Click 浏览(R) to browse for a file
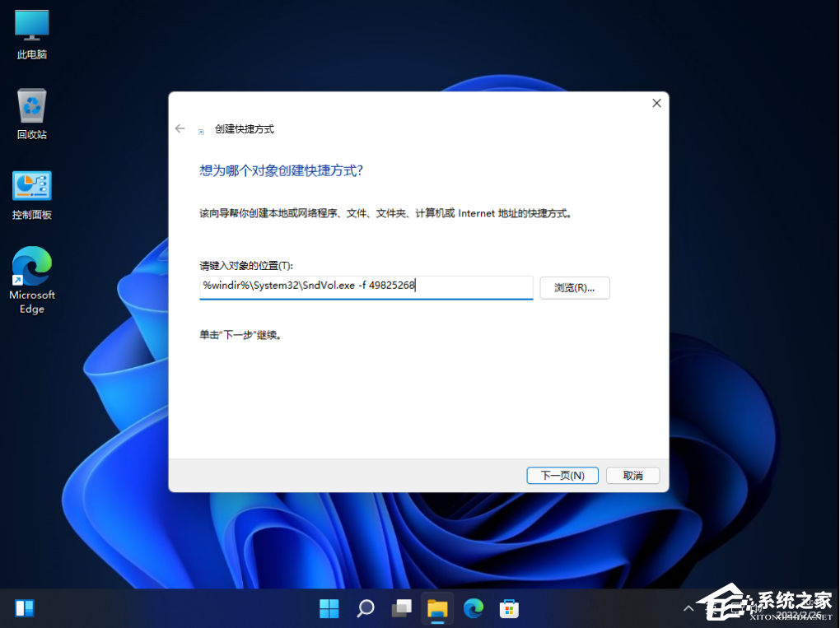 (x=574, y=287)
